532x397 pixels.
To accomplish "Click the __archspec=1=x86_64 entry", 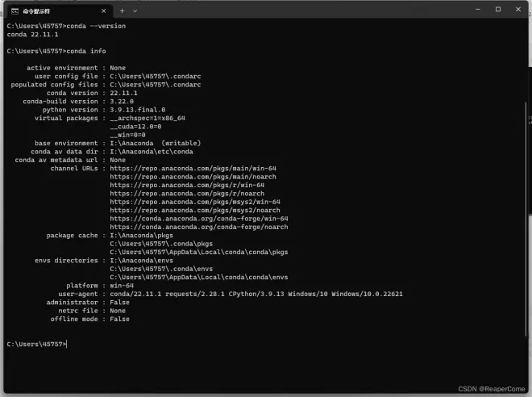I will tap(148, 118).
